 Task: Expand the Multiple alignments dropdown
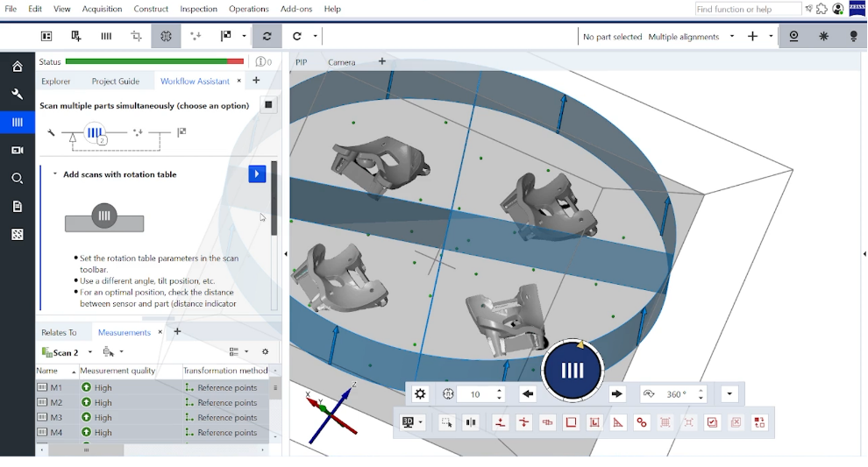click(732, 37)
